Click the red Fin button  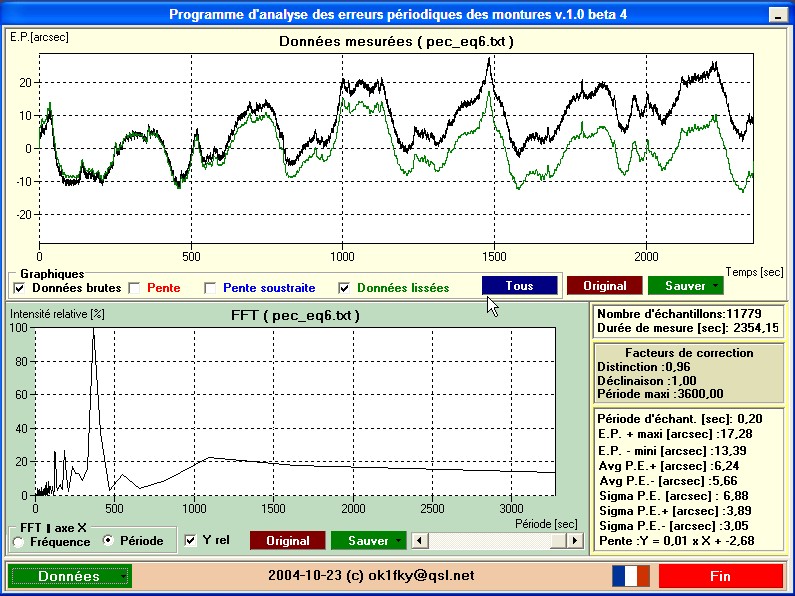(x=720, y=576)
